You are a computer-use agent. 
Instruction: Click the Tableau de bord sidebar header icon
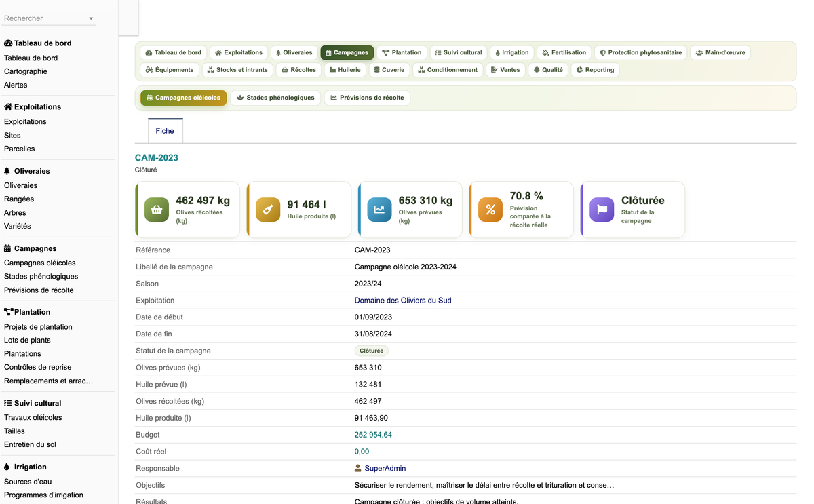click(x=8, y=43)
